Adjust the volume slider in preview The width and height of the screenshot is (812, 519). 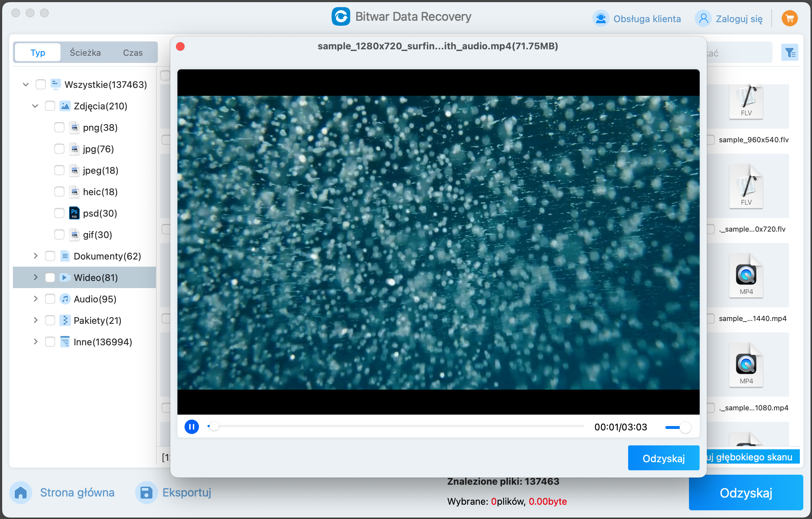click(x=685, y=427)
